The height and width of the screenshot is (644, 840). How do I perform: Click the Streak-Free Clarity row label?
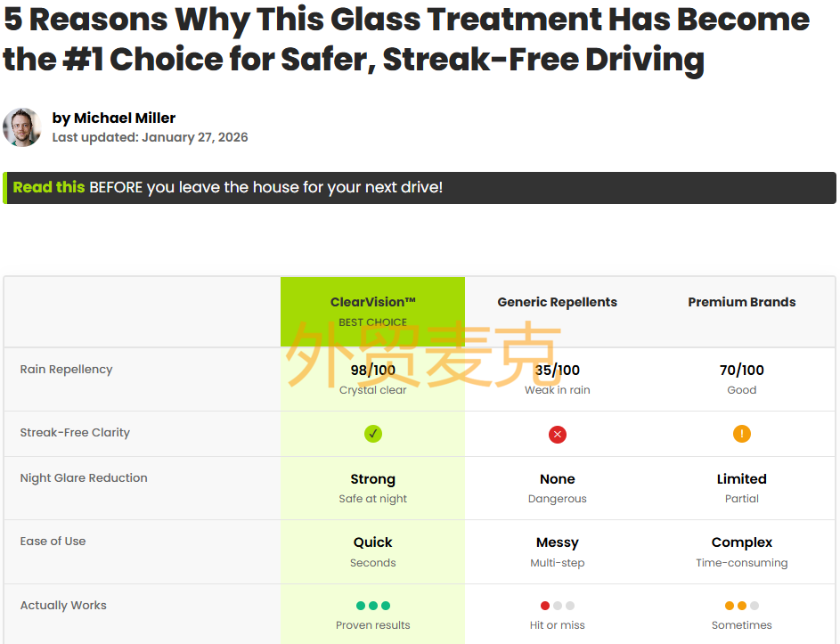click(x=75, y=432)
